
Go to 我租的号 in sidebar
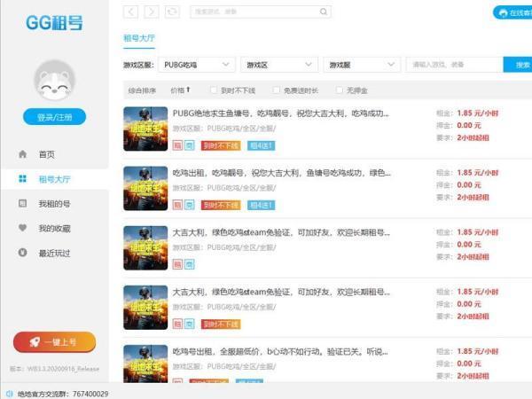(54, 204)
